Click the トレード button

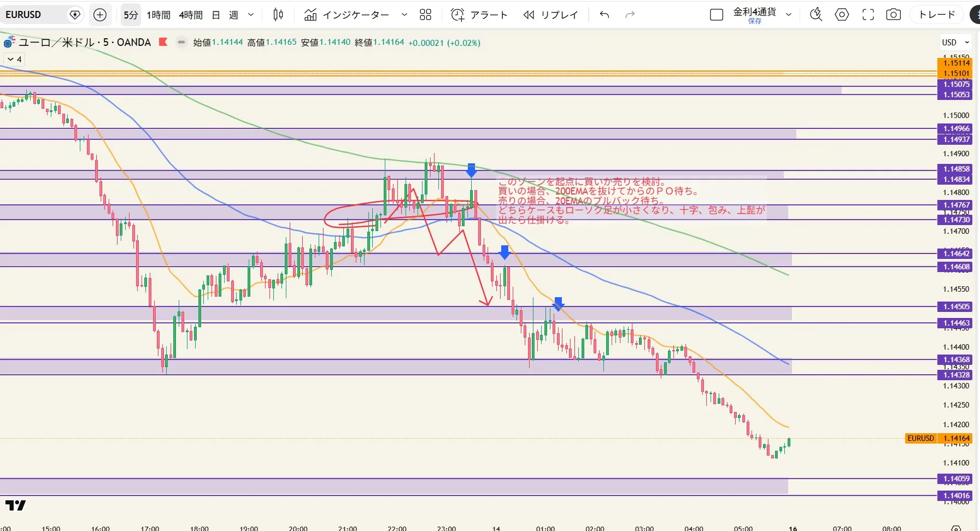(x=937, y=15)
